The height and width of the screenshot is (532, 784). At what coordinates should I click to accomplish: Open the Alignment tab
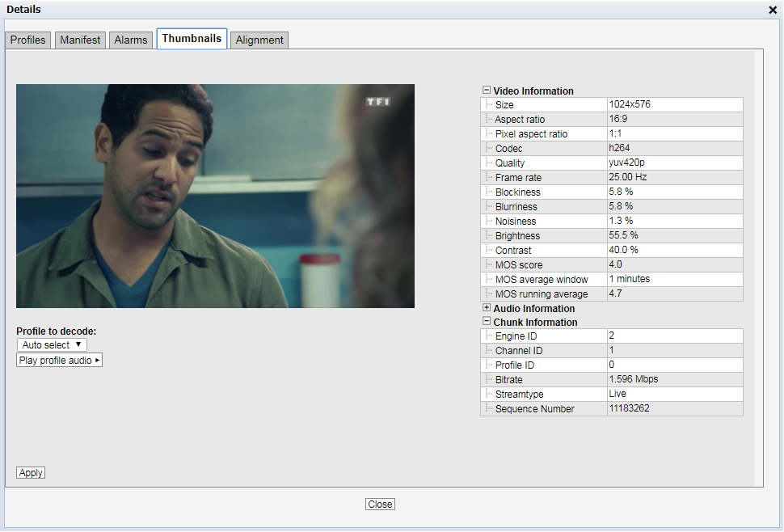pos(259,40)
